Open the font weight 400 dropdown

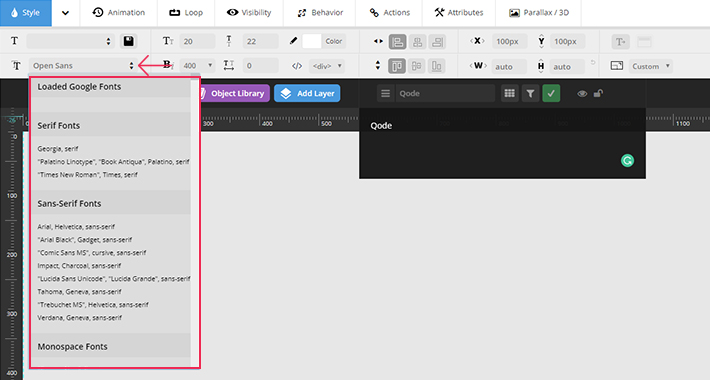[197, 66]
